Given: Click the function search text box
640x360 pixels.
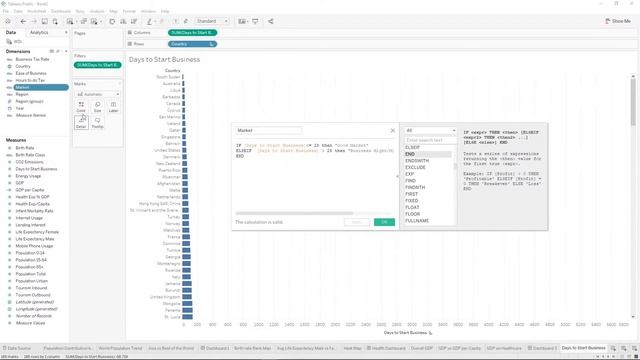Looking at the screenshot, I should [430, 140].
